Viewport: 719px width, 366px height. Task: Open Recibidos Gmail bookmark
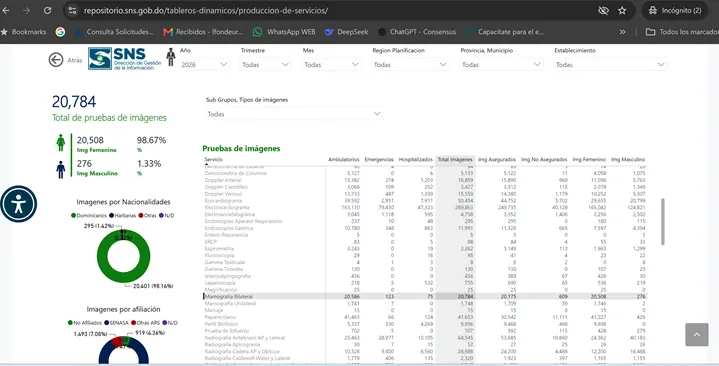[x=204, y=32]
